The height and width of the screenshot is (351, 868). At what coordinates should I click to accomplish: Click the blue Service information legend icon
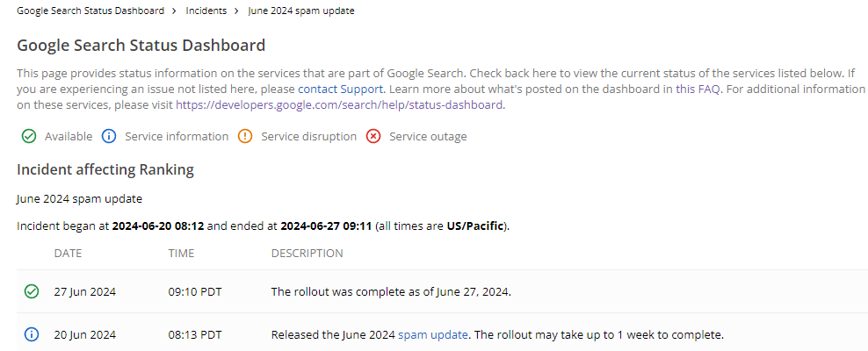(x=109, y=137)
